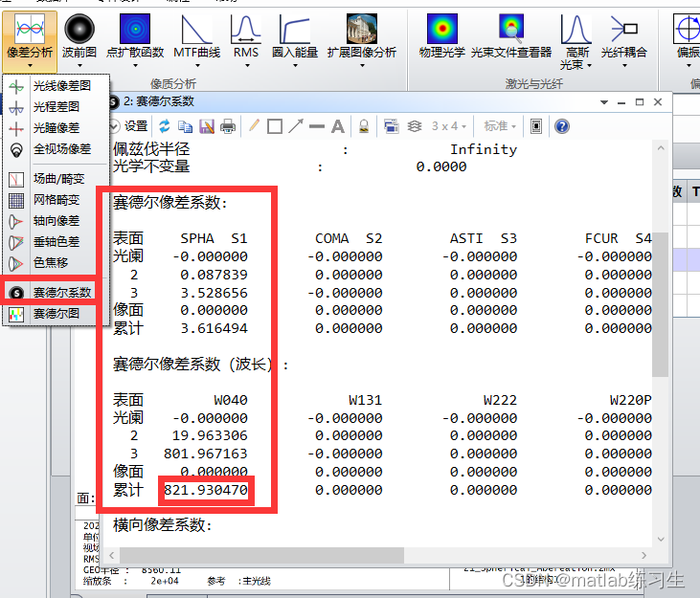Click the 横向像差系数 heading text

pos(162,525)
